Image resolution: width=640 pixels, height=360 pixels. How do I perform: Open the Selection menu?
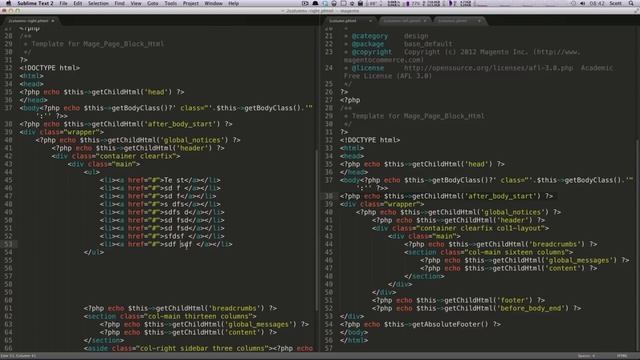point(98,3)
